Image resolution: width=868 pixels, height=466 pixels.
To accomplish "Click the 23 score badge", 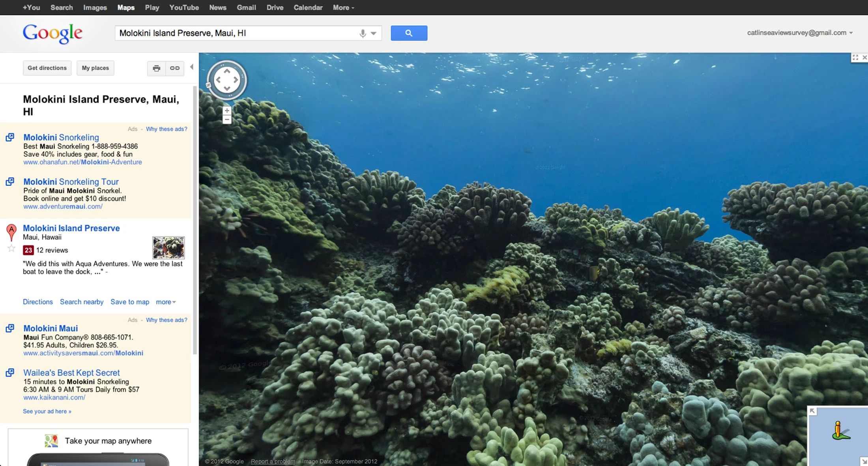I will [x=28, y=250].
